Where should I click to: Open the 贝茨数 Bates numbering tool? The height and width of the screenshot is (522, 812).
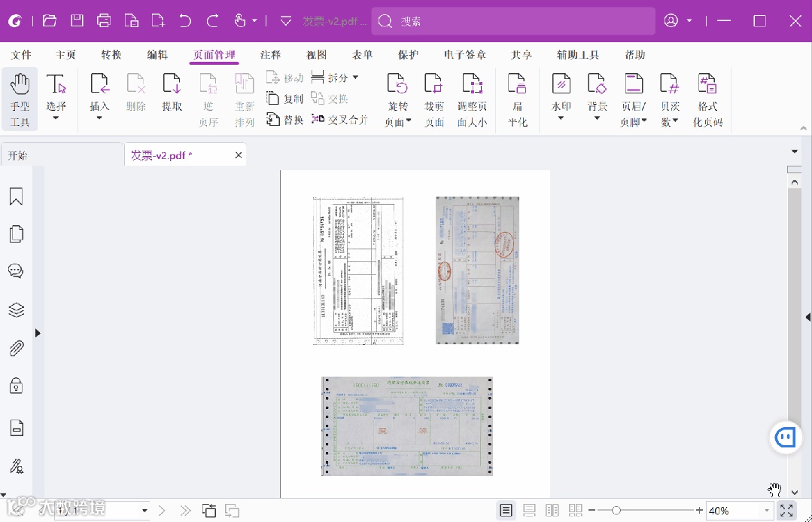pyautogui.click(x=670, y=99)
